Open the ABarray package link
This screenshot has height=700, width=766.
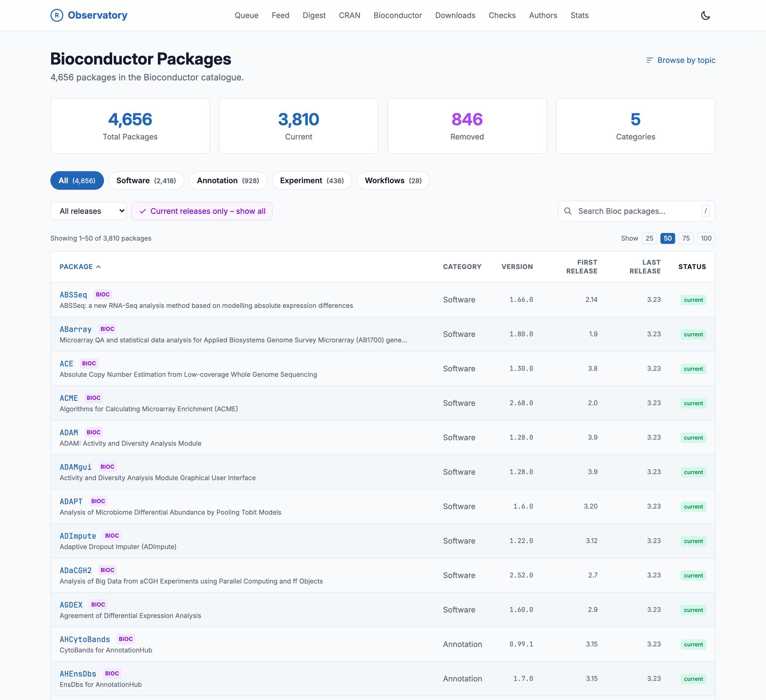click(76, 329)
